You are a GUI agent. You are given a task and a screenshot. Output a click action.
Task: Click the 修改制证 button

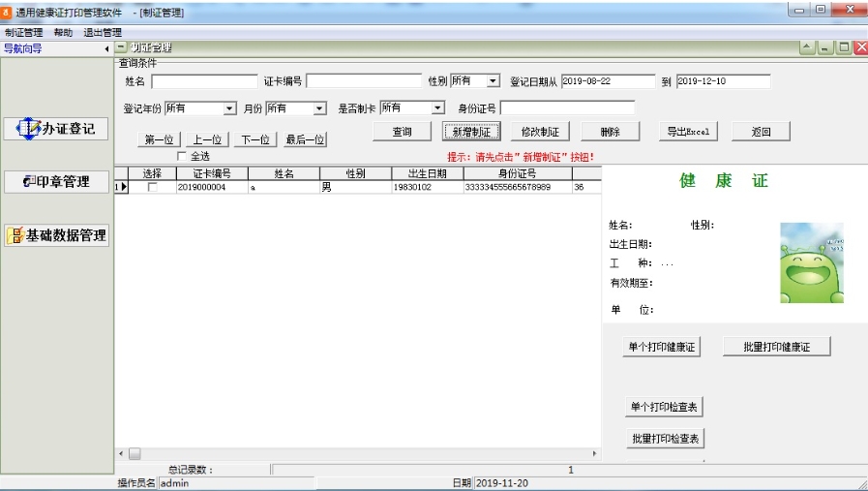(540, 132)
